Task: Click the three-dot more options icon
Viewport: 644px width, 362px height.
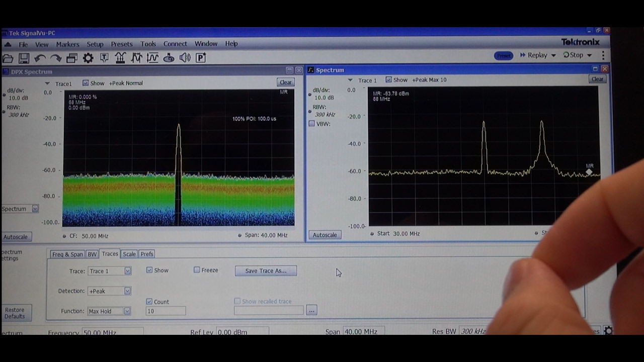Action: coord(603,55)
